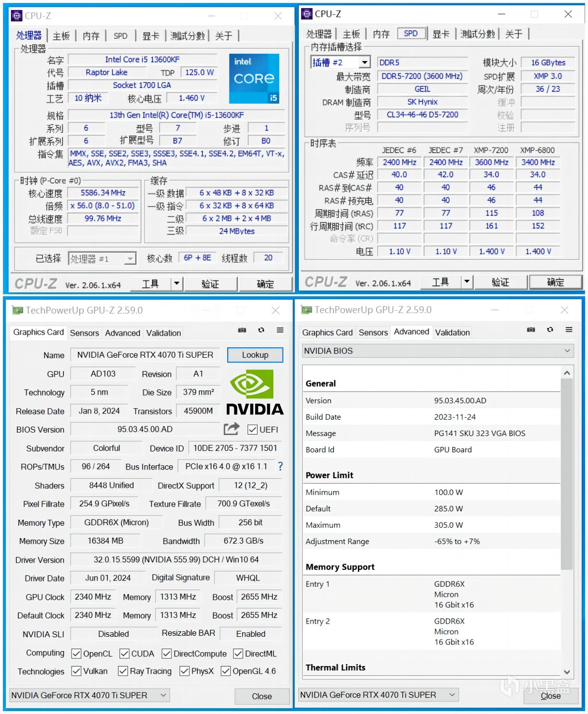
Task: Click 确定 button in left CPU-Z
Action: pos(265,284)
